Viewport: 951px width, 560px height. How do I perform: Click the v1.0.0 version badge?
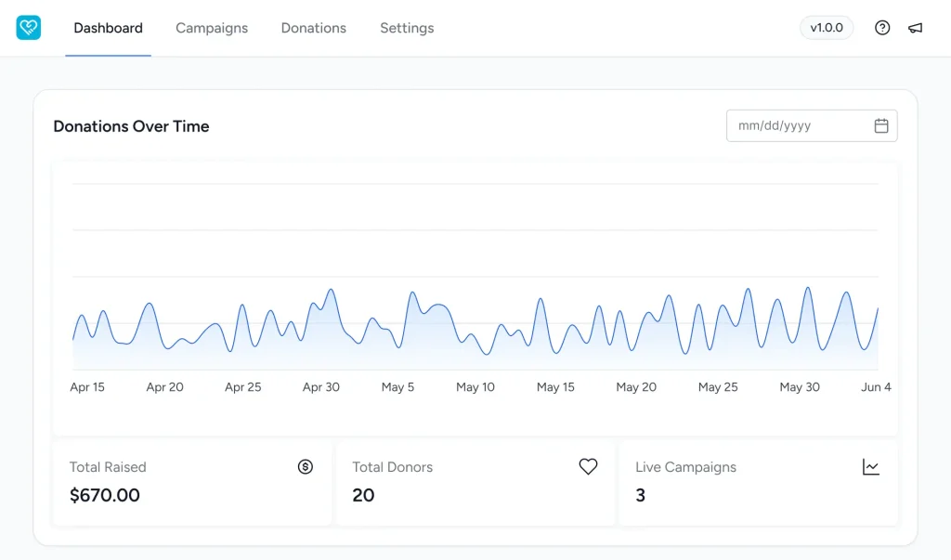point(827,28)
